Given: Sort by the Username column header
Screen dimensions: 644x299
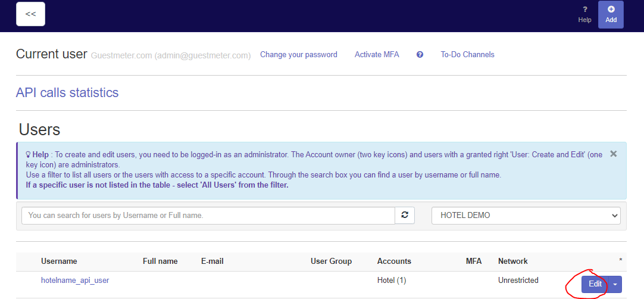Looking at the screenshot, I should pyautogui.click(x=59, y=261).
